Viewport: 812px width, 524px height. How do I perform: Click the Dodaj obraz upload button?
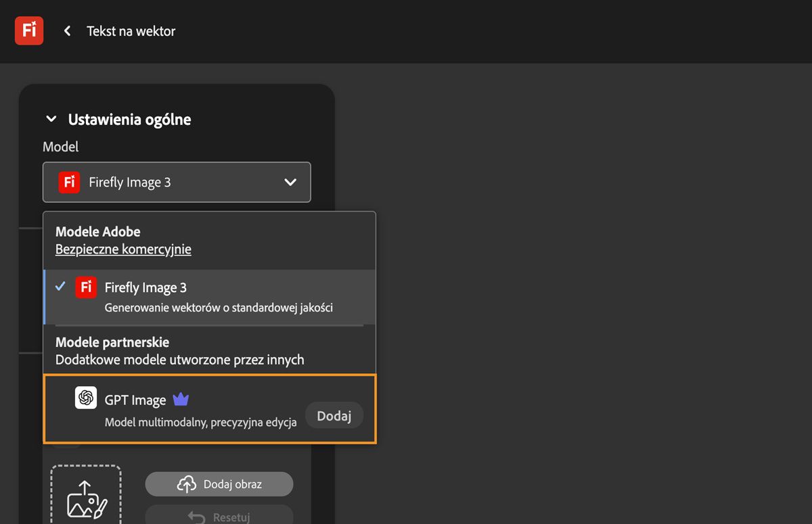219,484
